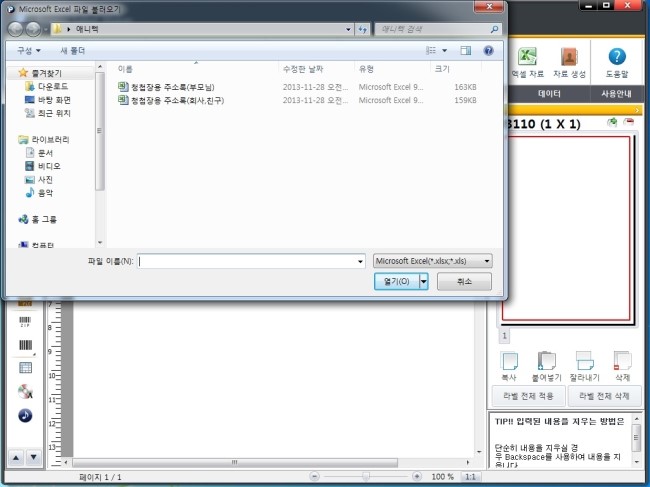Click the label page 1 thumbnail preview

coord(567,228)
